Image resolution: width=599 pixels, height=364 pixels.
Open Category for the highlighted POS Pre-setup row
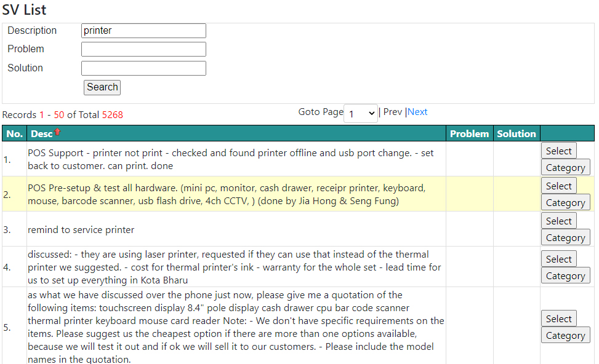(565, 203)
